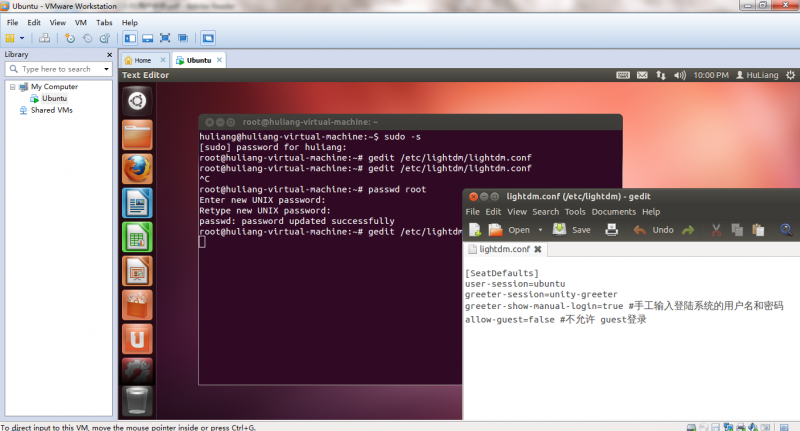The width and height of the screenshot is (800, 431).
Task: Click the gedit search magnifier icon
Action: click(x=786, y=230)
